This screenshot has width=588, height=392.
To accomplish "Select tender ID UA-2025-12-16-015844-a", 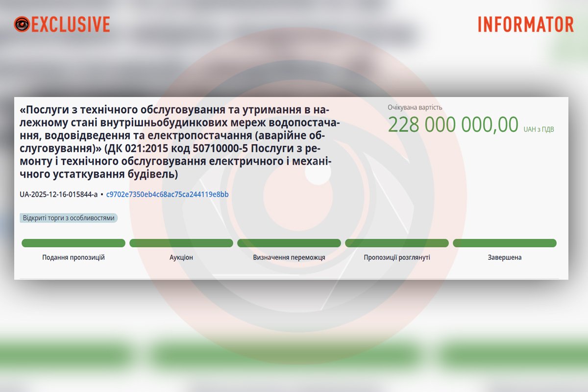I will (58, 195).
